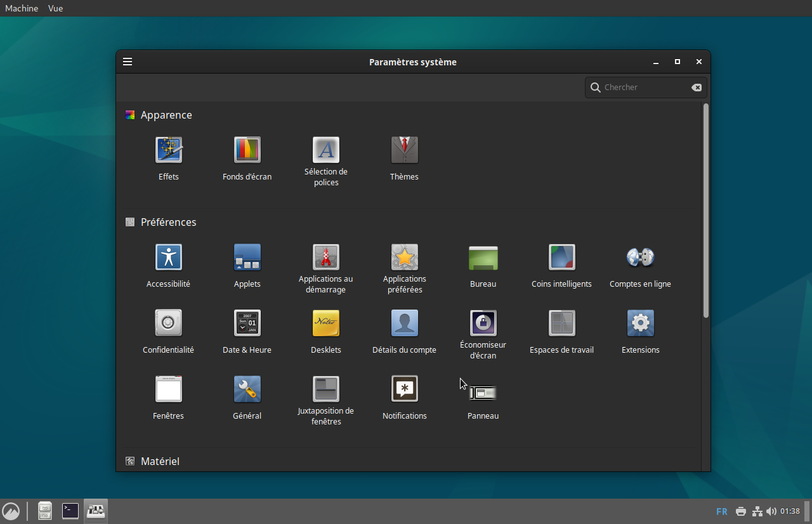This screenshot has height=524, width=812.
Task: Open Date & Heure settings
Action: [247, 324]
